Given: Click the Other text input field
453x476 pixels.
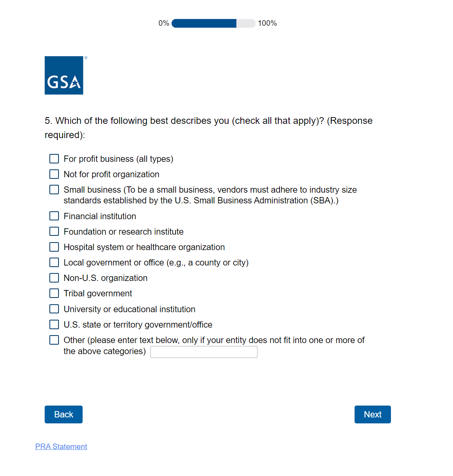Looking at the screenshot, I should [204, 352].
